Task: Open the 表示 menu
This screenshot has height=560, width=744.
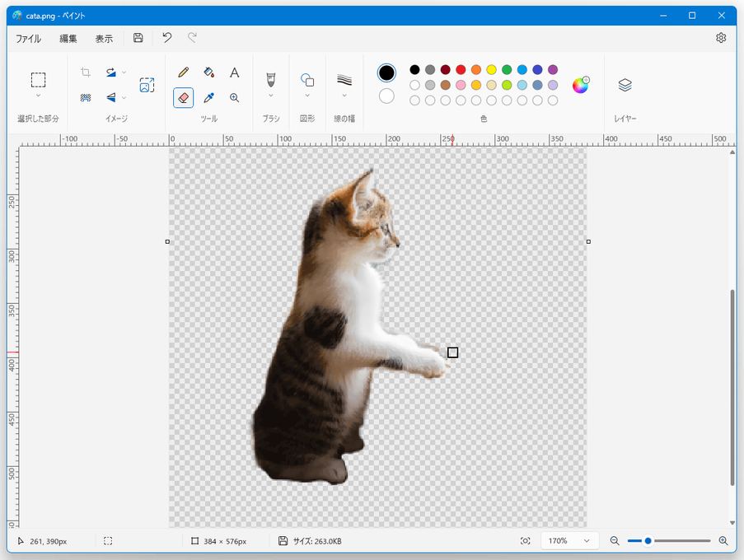Action: tap(104, 39)
